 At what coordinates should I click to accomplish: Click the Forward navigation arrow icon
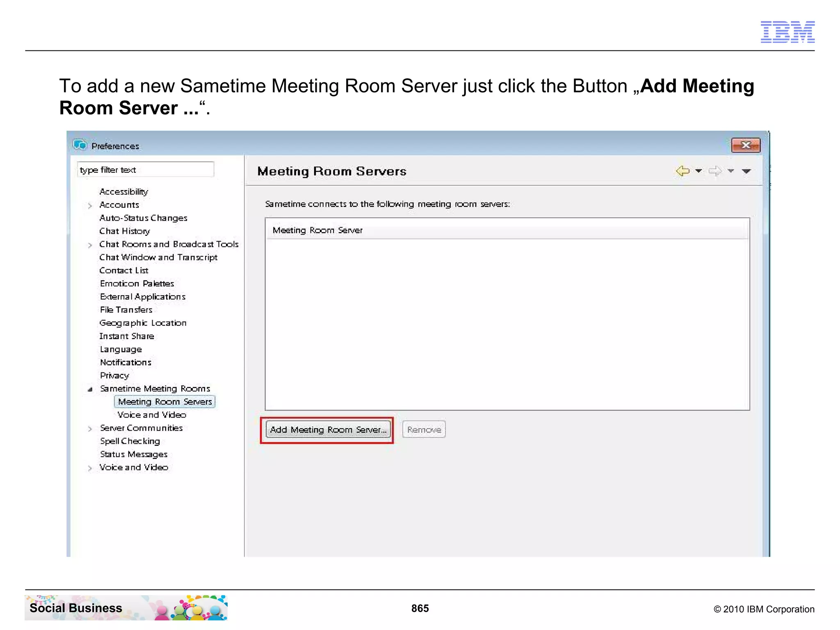tap(715, 171)
